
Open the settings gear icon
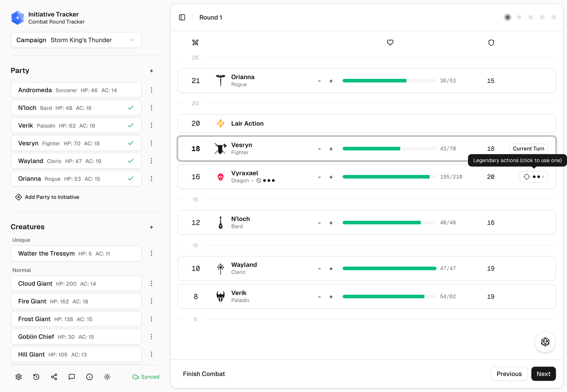19,377
